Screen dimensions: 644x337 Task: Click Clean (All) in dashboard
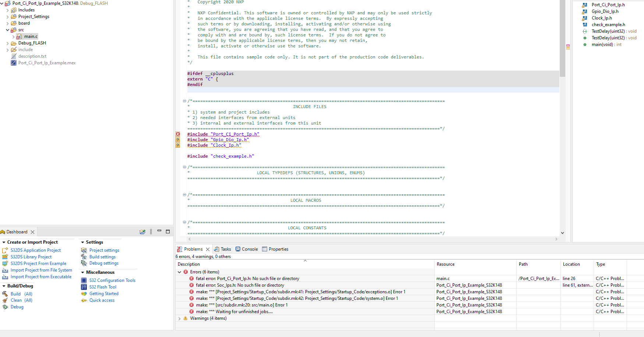point(21,300)
